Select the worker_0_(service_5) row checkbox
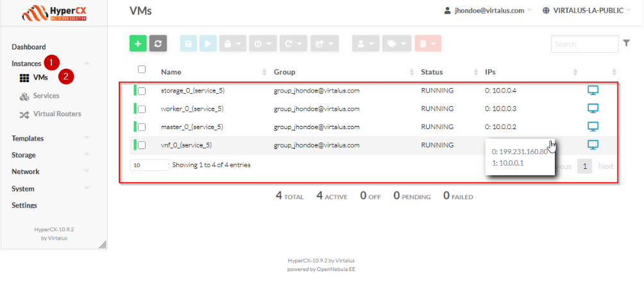644x282 pixels. pyautogui.click(x=142, y=109)
